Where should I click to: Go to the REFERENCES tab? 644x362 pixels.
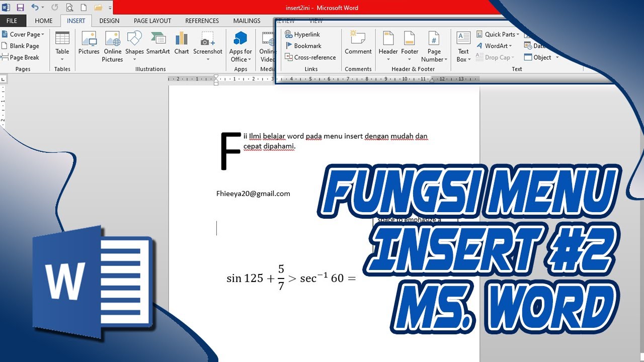pyautogui.click(x=202, y=21)
